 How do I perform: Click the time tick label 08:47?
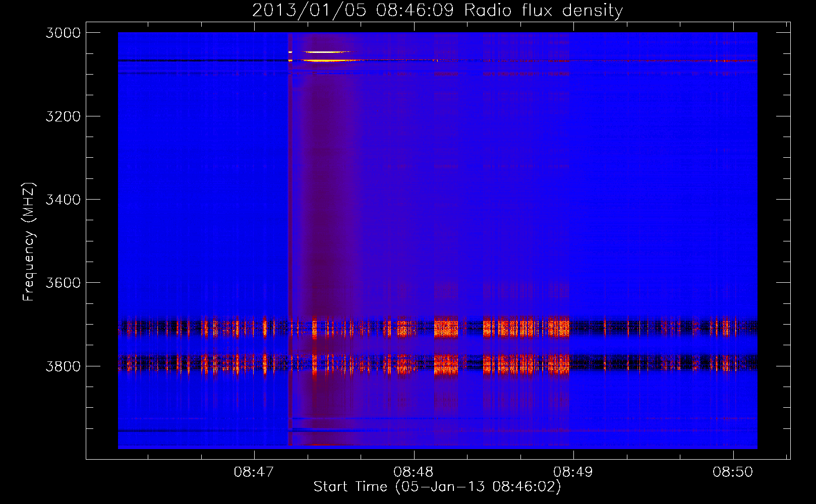tap(254, 472)
